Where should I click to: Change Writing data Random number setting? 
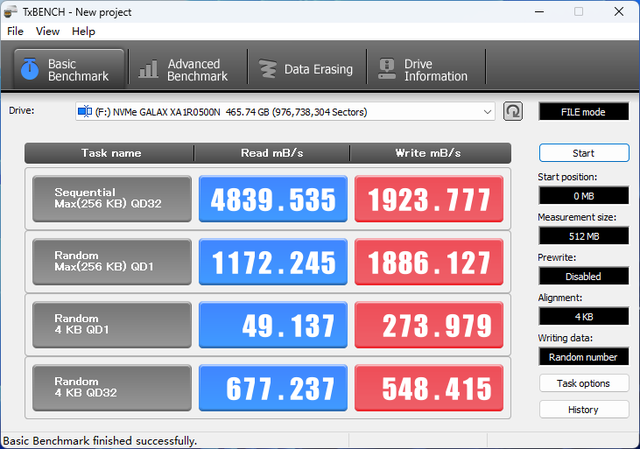point(584,357)
